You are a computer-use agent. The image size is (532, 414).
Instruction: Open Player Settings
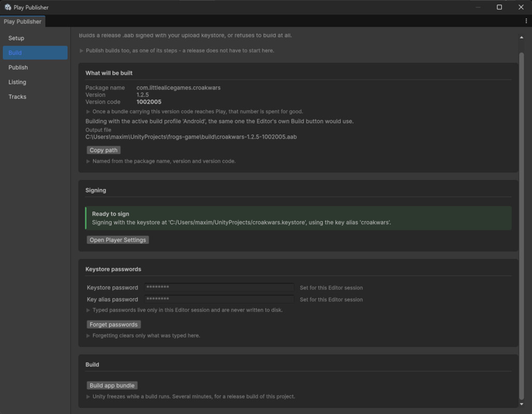117,240
